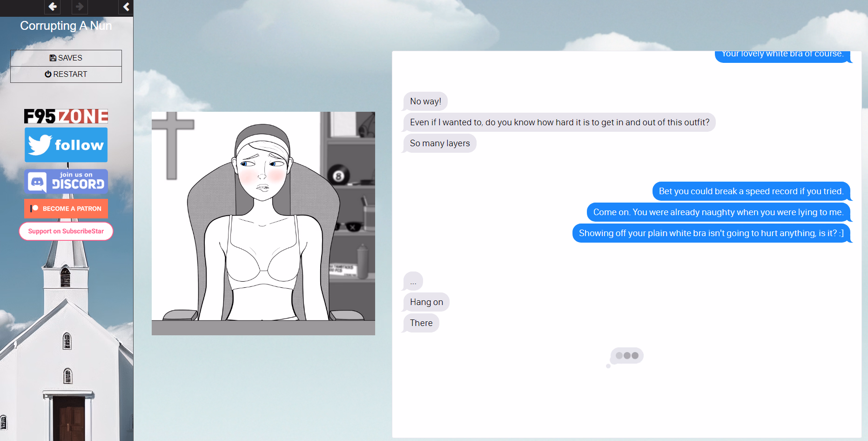Click the 'Showing off your plain white bra' message
This screenshot has width=868, height=441.
coord(711,233)
